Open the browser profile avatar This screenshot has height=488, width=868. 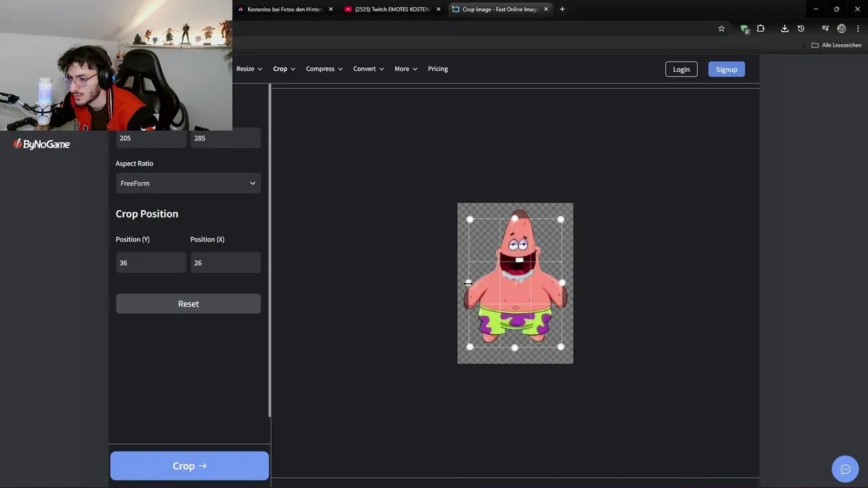[842, 28]
